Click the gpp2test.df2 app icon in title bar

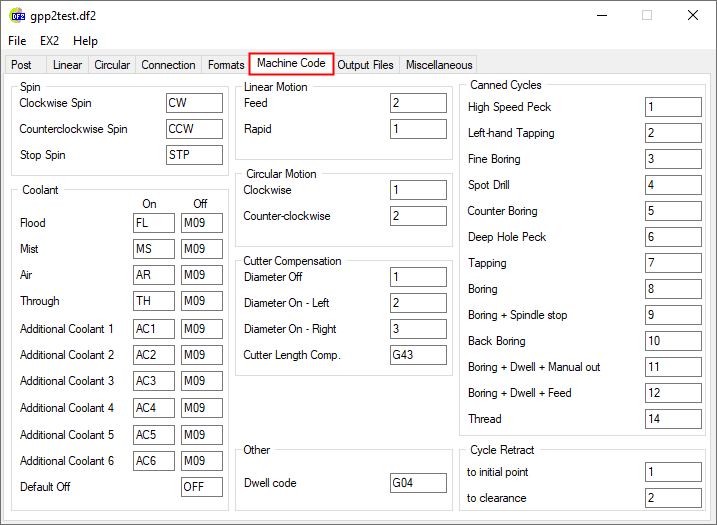18,16
